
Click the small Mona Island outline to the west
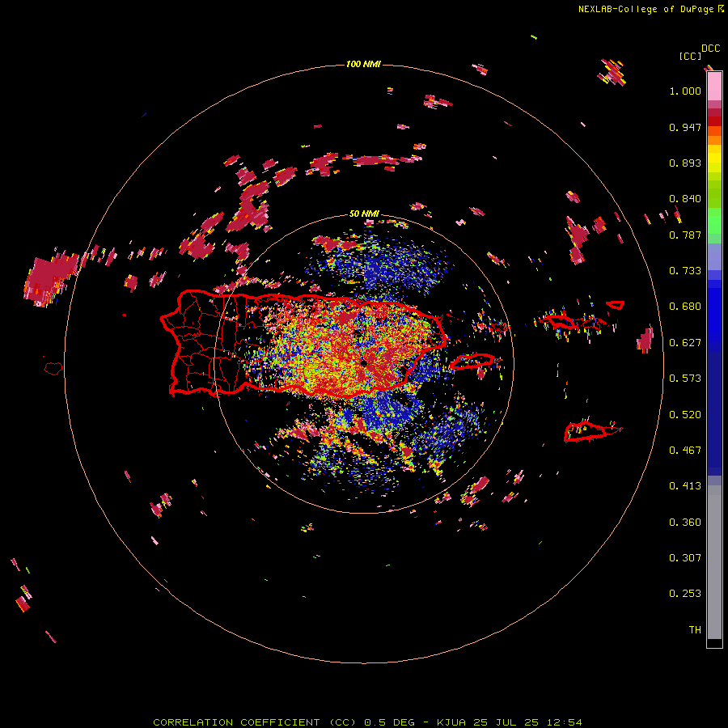point(53,369)
